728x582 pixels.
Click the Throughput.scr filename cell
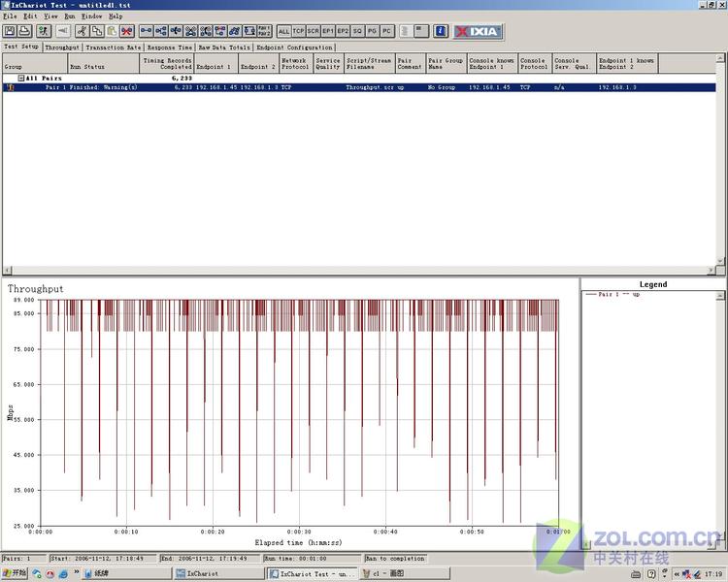370,87
